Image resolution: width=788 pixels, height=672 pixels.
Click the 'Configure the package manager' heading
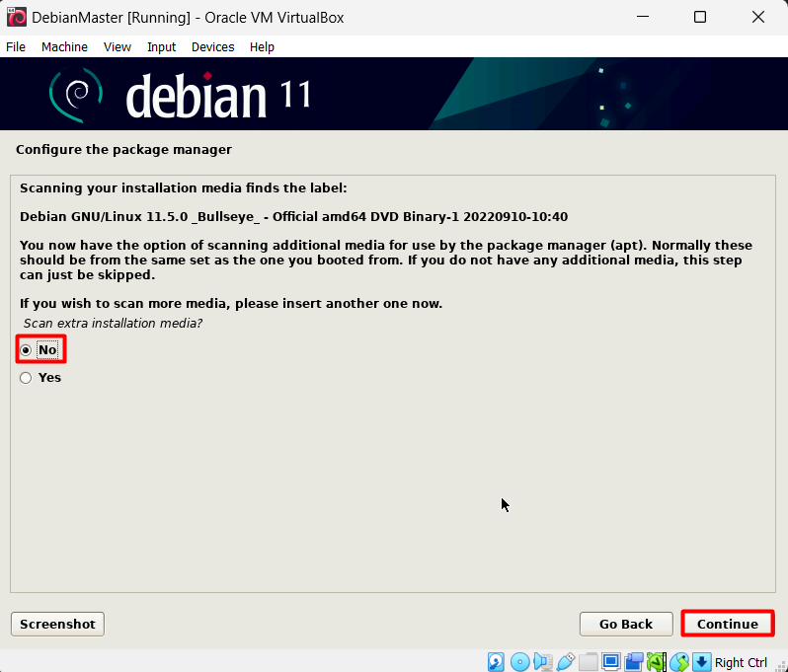[x=123, y=150]
